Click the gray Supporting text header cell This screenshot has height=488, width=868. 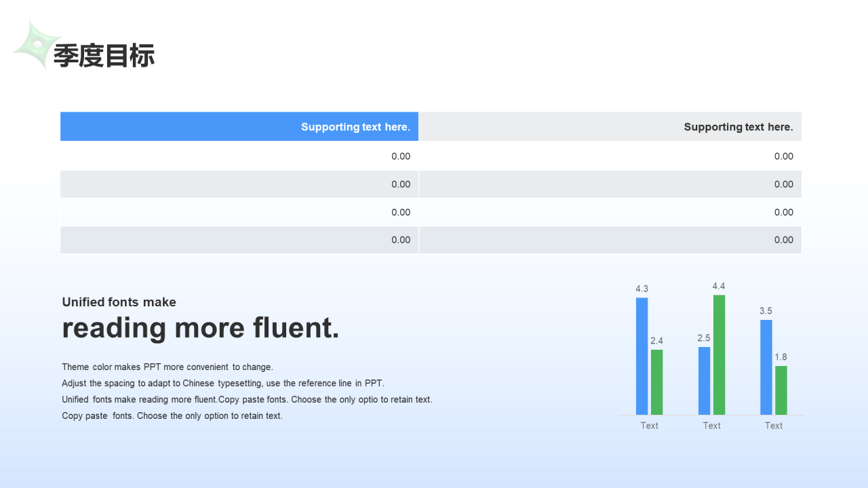(610, 127)
